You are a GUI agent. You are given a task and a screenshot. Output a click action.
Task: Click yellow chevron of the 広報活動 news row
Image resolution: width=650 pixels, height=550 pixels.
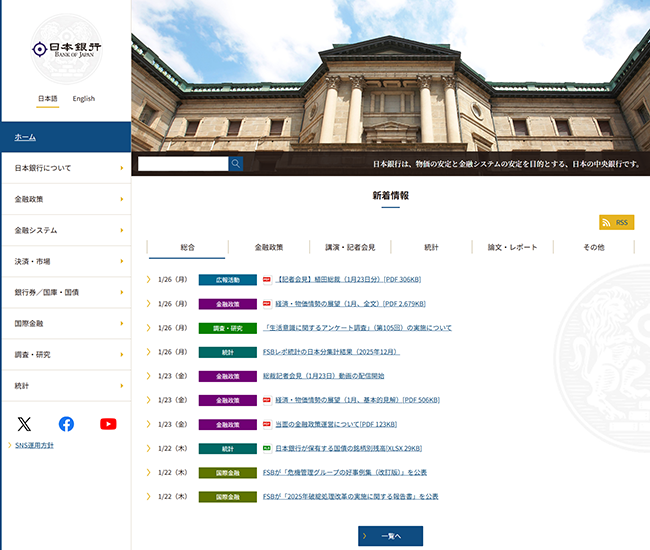pyautogui.click(x=148, y=280)
